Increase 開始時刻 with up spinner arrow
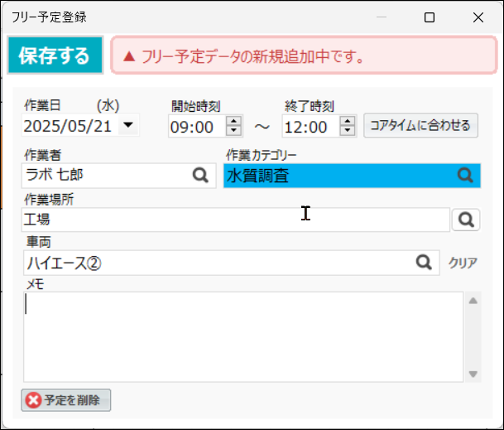 coord(233,121)
